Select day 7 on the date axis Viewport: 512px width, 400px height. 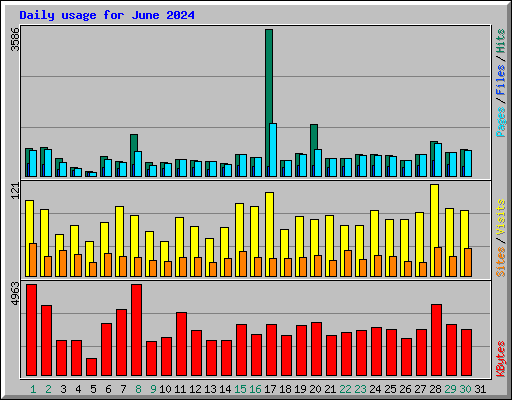point(123,389)
